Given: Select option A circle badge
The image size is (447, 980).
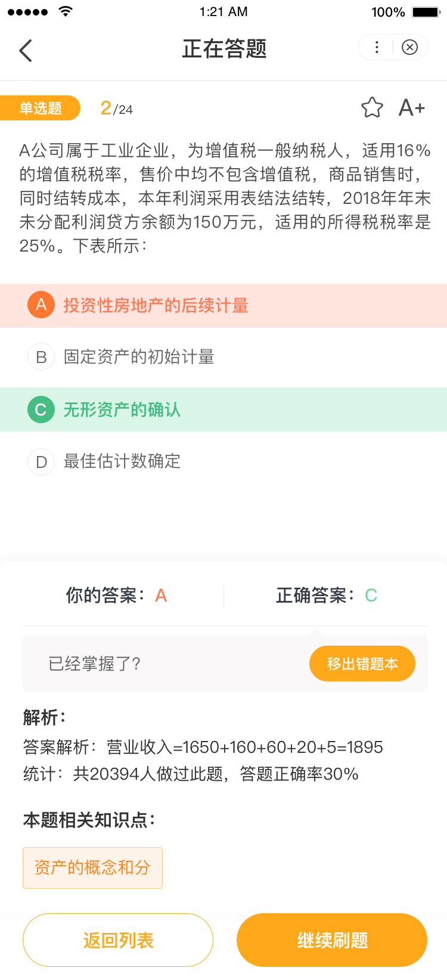Looking at the screenshot, I should 41,305.
